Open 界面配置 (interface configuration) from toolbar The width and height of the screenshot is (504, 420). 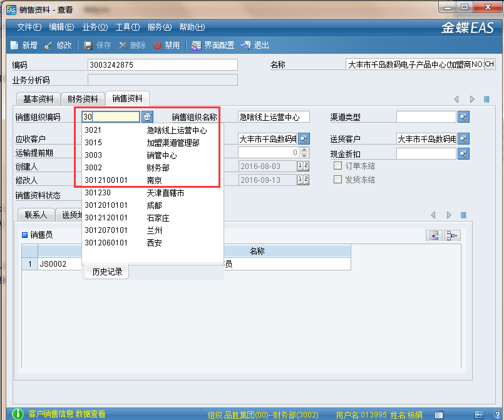click(x=212, y=45)
